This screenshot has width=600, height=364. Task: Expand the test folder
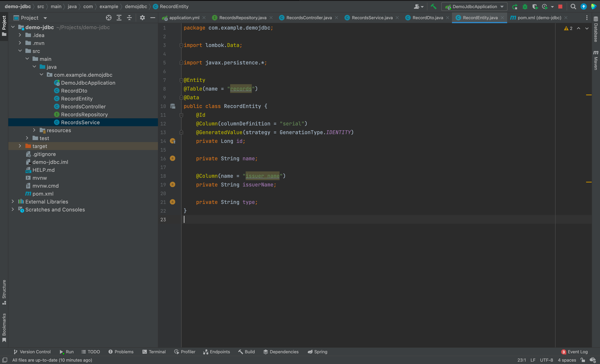(27, 138)
